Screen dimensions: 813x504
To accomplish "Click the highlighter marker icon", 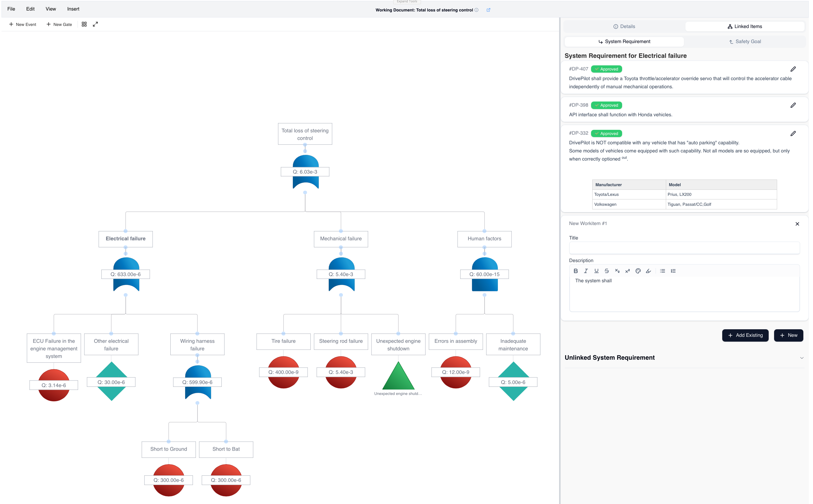I will click(648, 271).
